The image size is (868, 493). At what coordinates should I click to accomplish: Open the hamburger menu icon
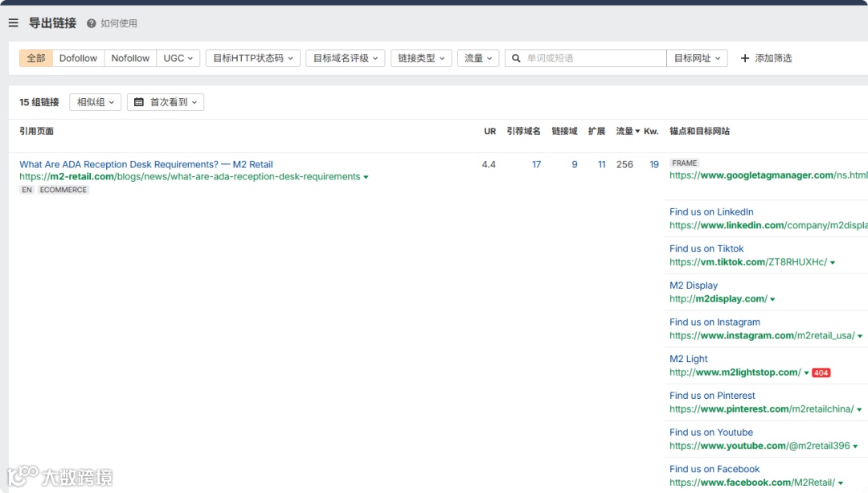(x=14, y=23)
